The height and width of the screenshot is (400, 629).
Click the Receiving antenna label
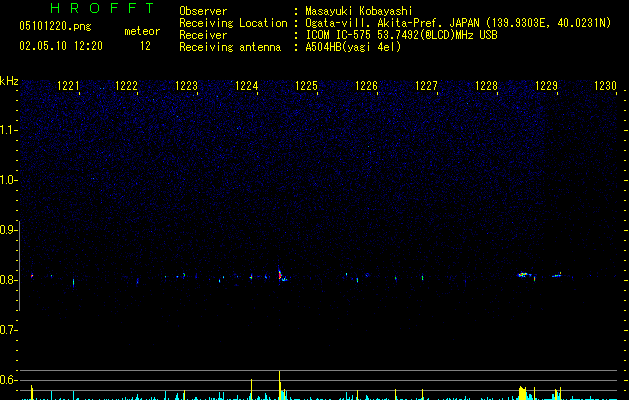pyautogui.click(x=230, y=47)
